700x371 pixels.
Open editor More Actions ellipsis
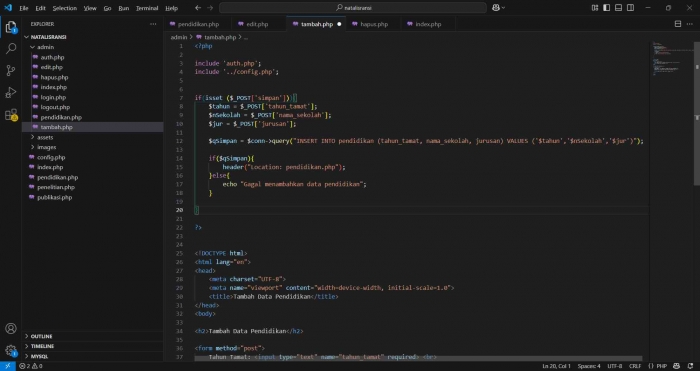tap(691, 24)
